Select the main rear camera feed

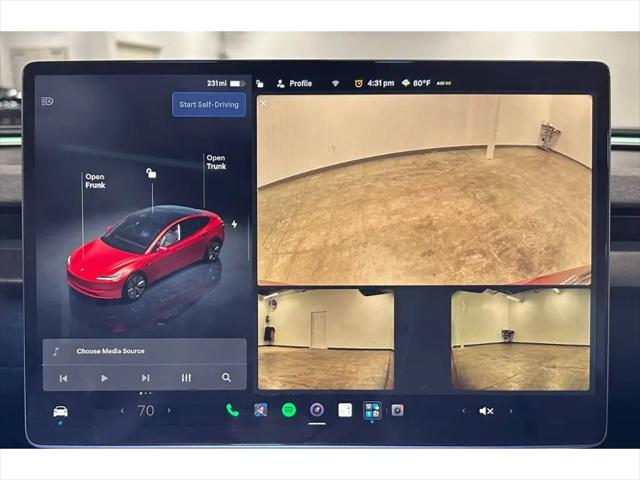click(424, 190)
